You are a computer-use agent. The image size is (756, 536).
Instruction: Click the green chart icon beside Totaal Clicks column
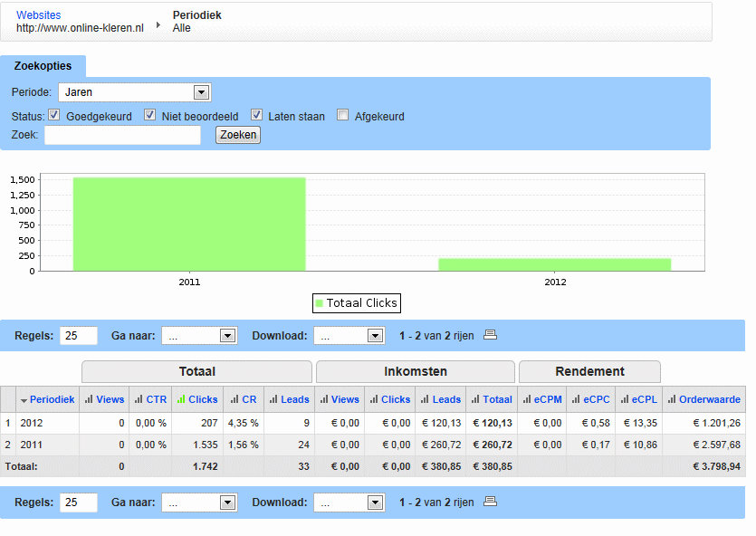(x=181, y=399)
